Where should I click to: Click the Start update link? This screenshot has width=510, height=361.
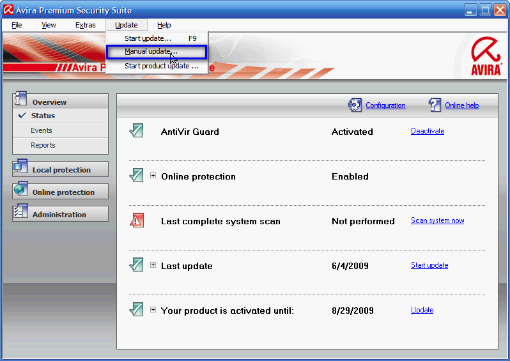[429, 265]
